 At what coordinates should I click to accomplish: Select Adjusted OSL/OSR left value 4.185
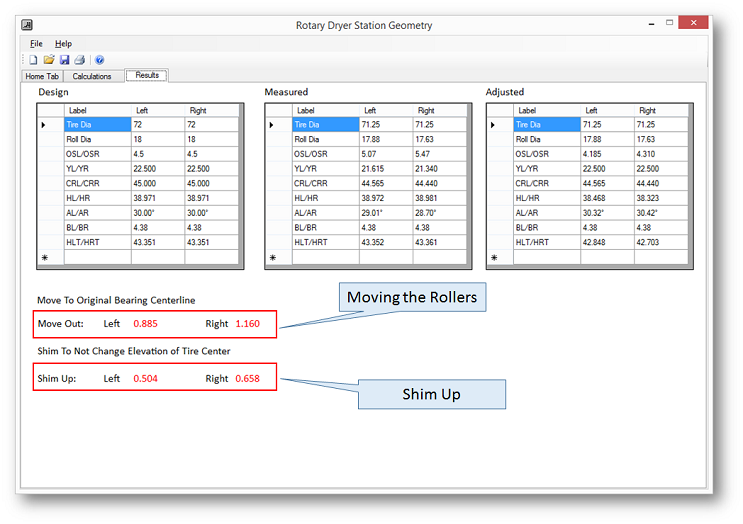(x=607, y=154)
